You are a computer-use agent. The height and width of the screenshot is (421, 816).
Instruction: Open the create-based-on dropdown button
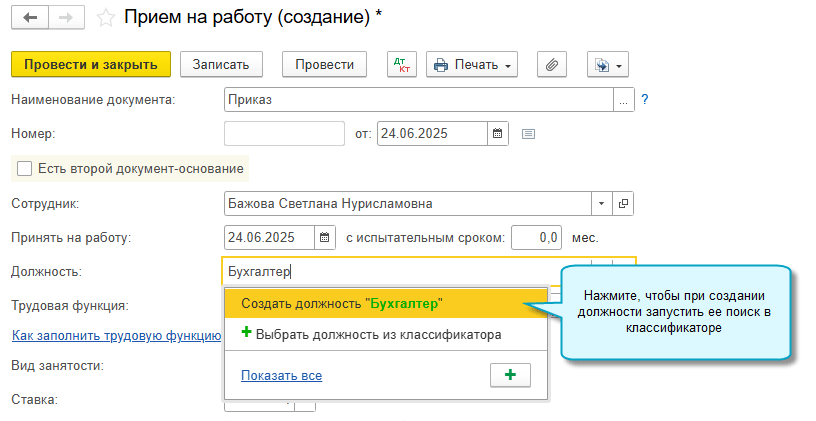click(x=607, y=65)
